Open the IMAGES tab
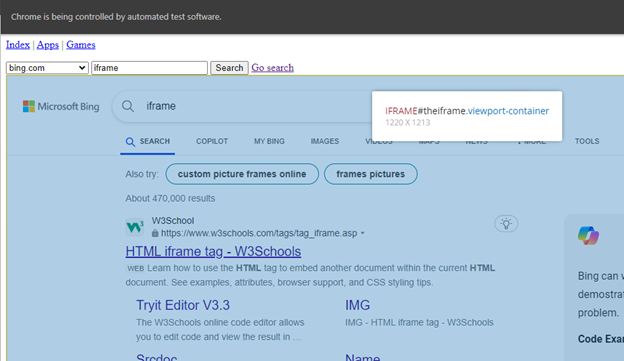The image size is (624, 361). [325, 141]
